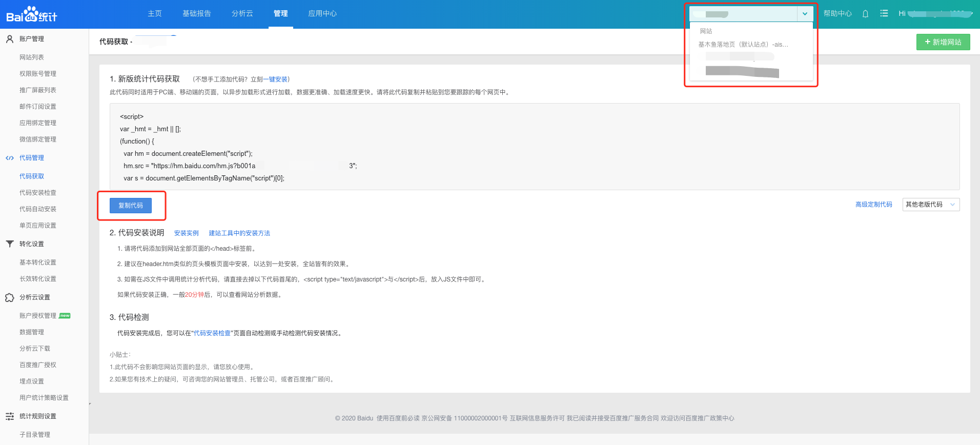The width and height of the screenshot is (980, 445).
Task: Click the Baidu 统计 logo
Action: [x=32, y=14]
